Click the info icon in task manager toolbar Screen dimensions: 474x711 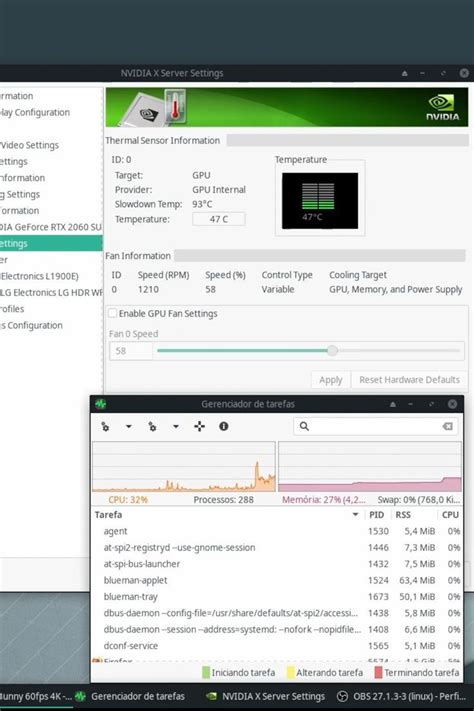(x=224, y=426)
